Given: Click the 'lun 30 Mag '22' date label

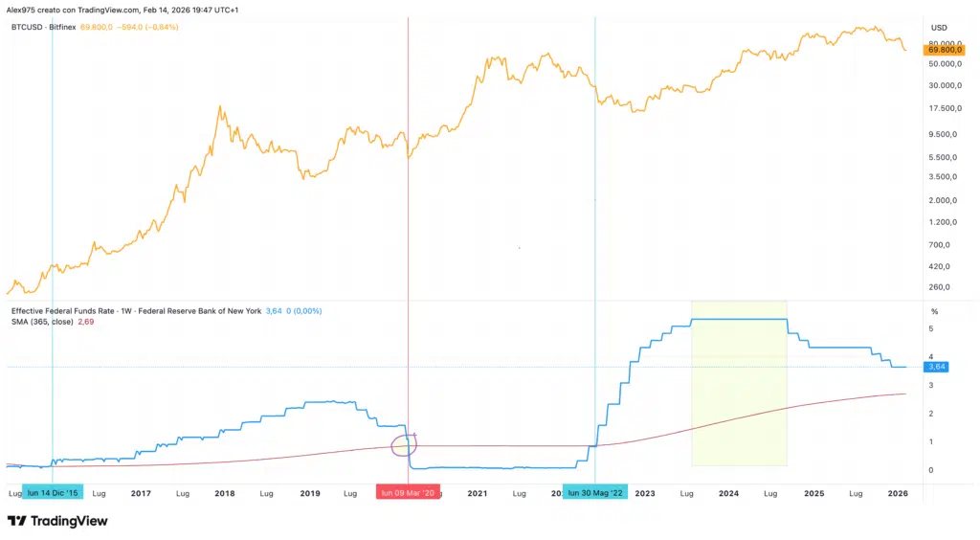Looking at the screenshot, I should point(595,493).
